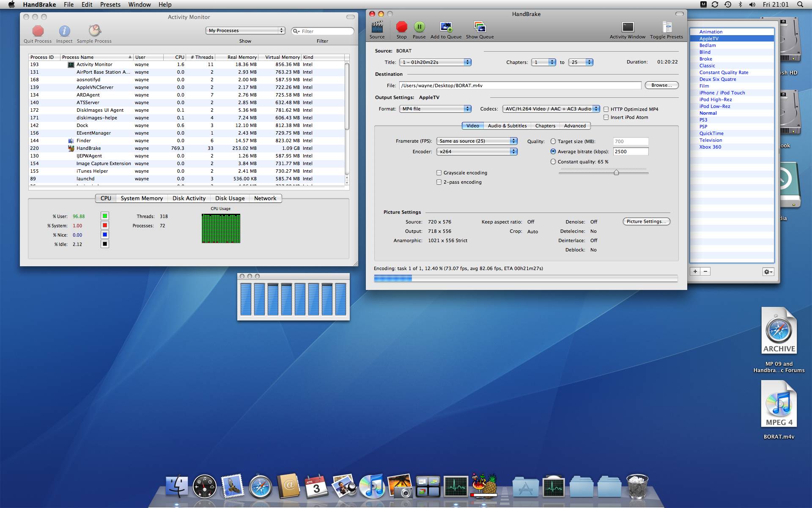Click the constant quality slider handle
This screenshot has width=812, height=508.
point(616,172)
